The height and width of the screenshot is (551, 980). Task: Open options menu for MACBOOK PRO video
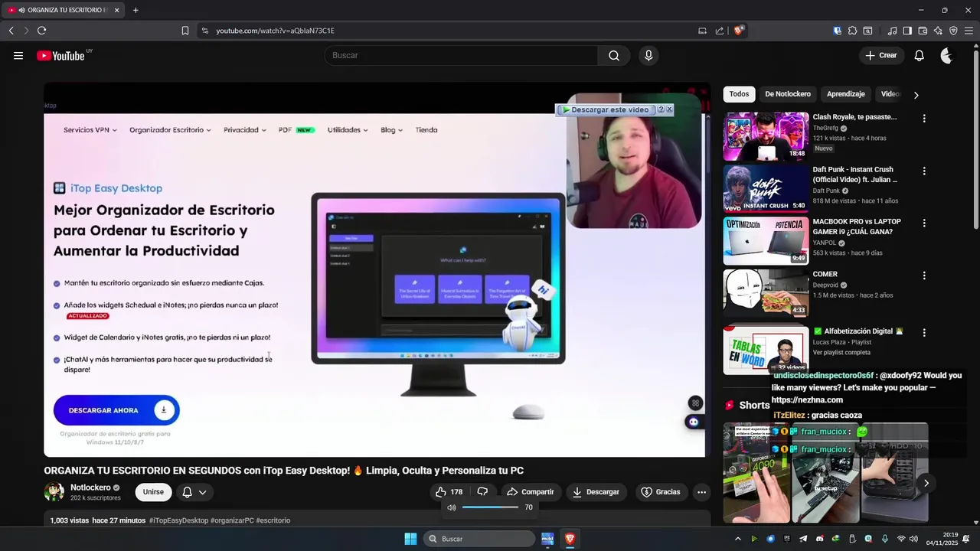924,223
